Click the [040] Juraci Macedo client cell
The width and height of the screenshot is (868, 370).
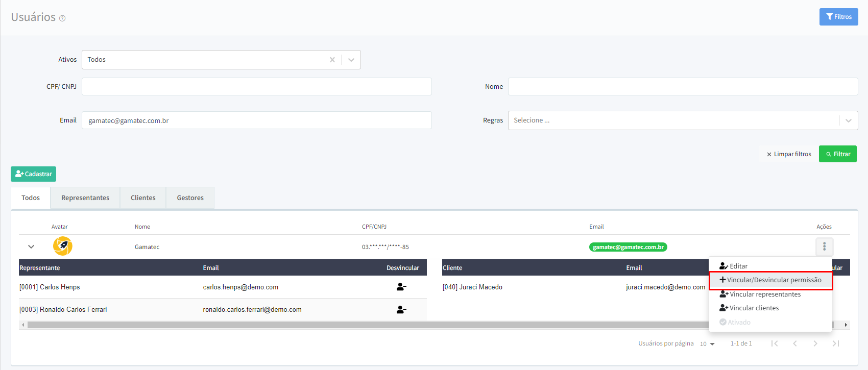click(x=472, y=287)
